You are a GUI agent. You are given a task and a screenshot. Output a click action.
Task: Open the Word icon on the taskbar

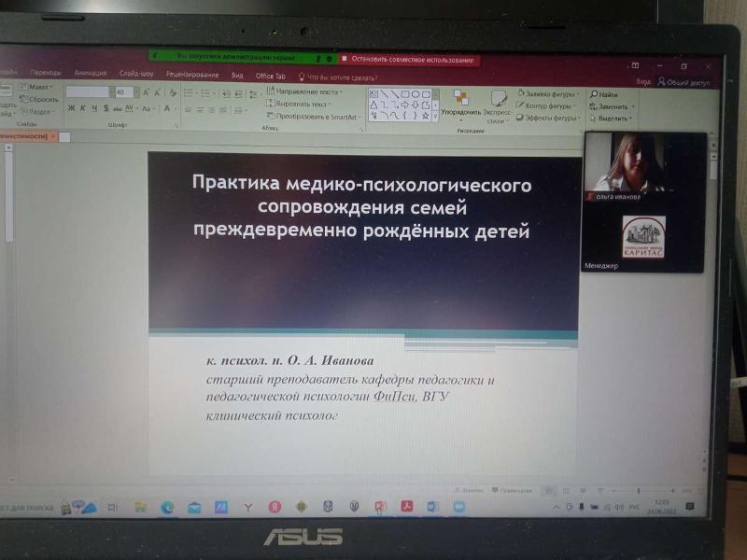(x=432, y=507)
